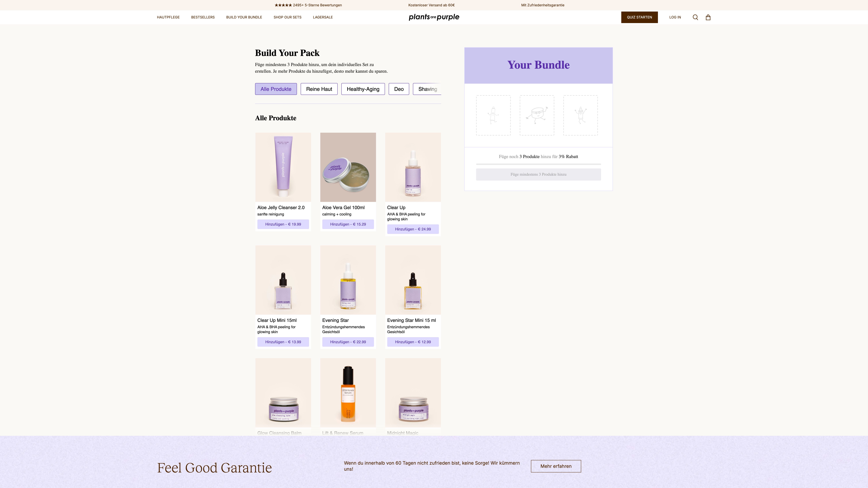
Task: Open Glow Cleansing Balm jar image
Action: 283,393
